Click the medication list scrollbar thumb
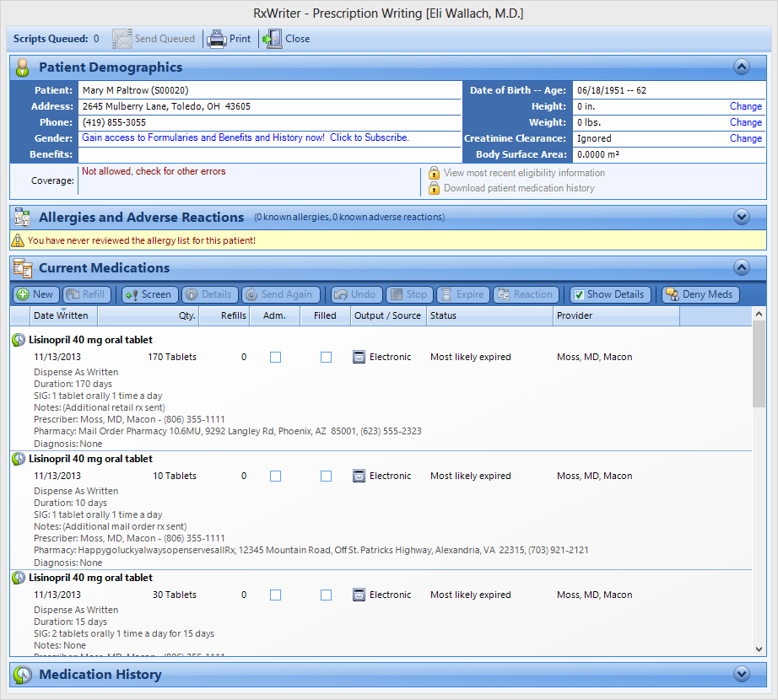The width and height of the screenshot is (778, 700). (759, 363)
